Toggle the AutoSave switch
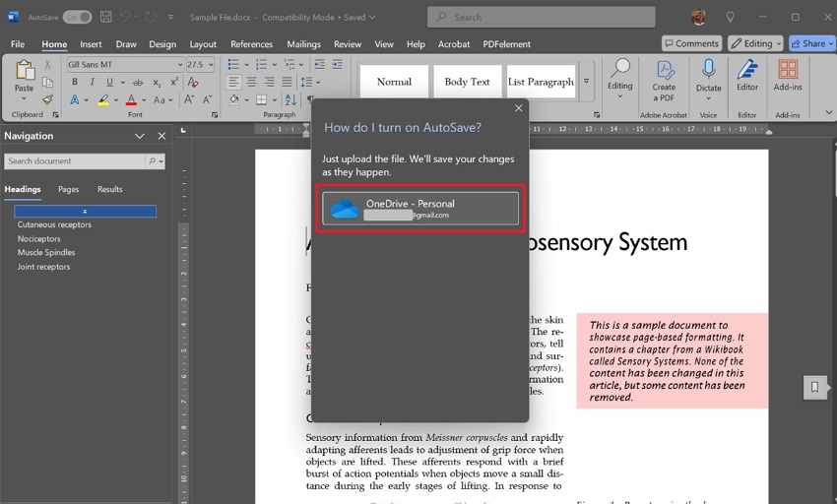837x504 pixels. [78, 17]
